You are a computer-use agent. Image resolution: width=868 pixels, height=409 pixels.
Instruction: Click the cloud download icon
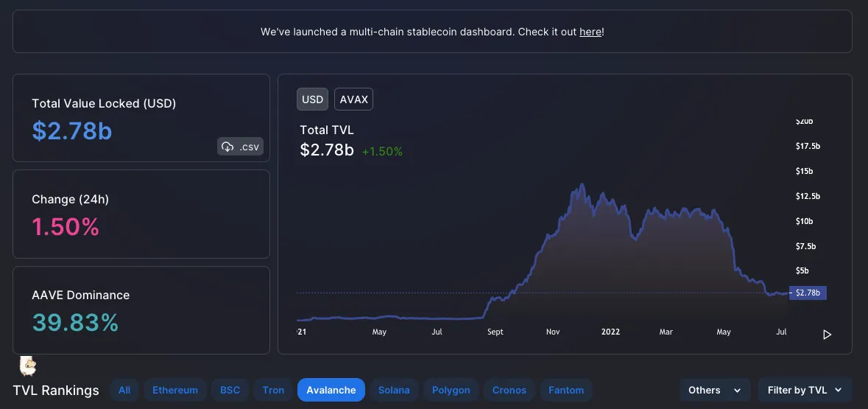pos(227,147)
